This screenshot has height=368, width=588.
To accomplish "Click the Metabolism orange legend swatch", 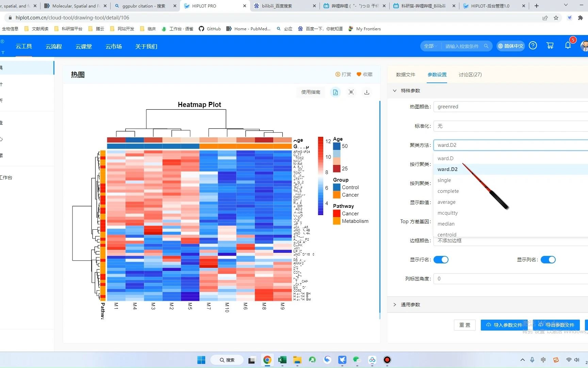I will [x=337, y=221].
